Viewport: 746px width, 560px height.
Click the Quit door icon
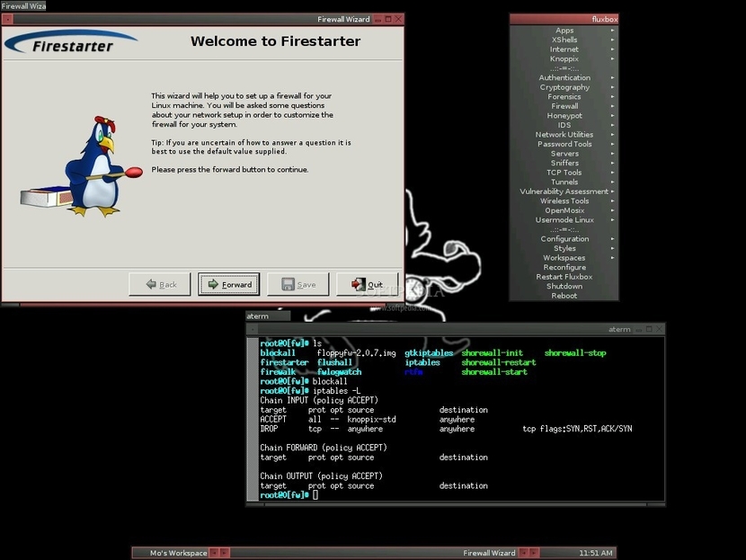pyautogui.click(x=359, y=284)
